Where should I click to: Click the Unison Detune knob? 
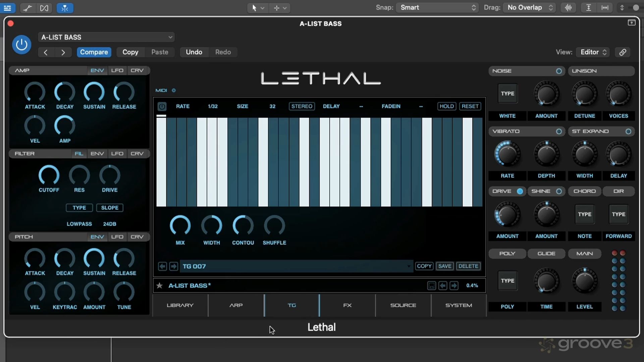585,94
